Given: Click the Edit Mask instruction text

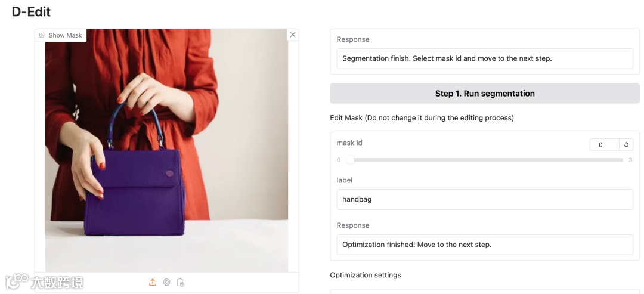Looking at the screenshot, I should [x=422, y=118].
